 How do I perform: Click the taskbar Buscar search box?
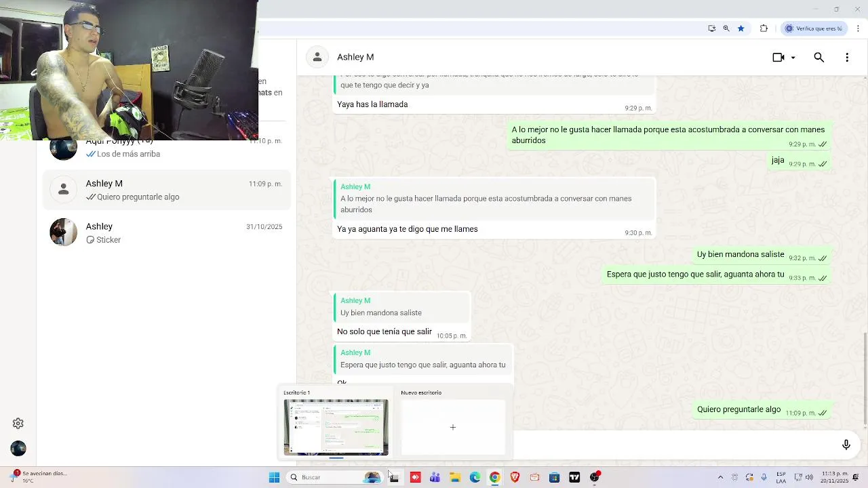(x=334, y=477)
